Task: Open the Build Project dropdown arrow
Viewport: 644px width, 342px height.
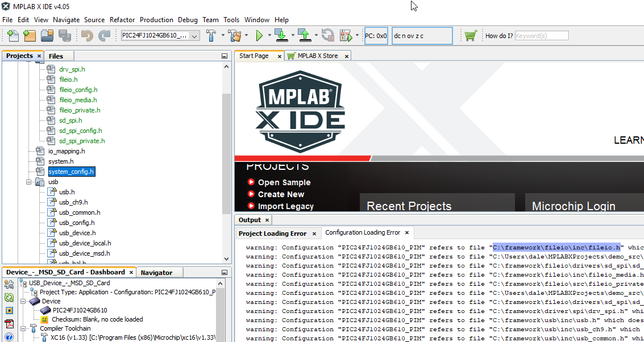Action: click(x=223, y=36)
